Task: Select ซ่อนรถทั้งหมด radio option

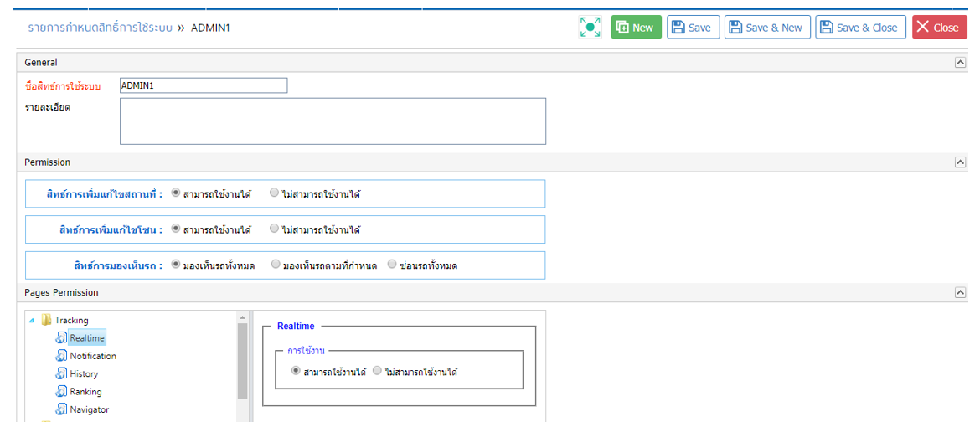Action: (x=392, y=265)
